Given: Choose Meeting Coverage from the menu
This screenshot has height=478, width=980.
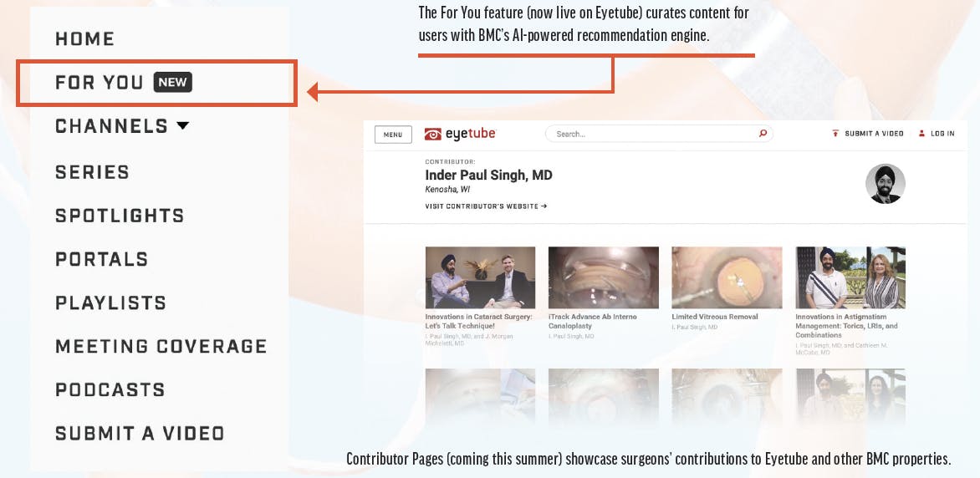Looking at the screenshot, I should 161,346.
